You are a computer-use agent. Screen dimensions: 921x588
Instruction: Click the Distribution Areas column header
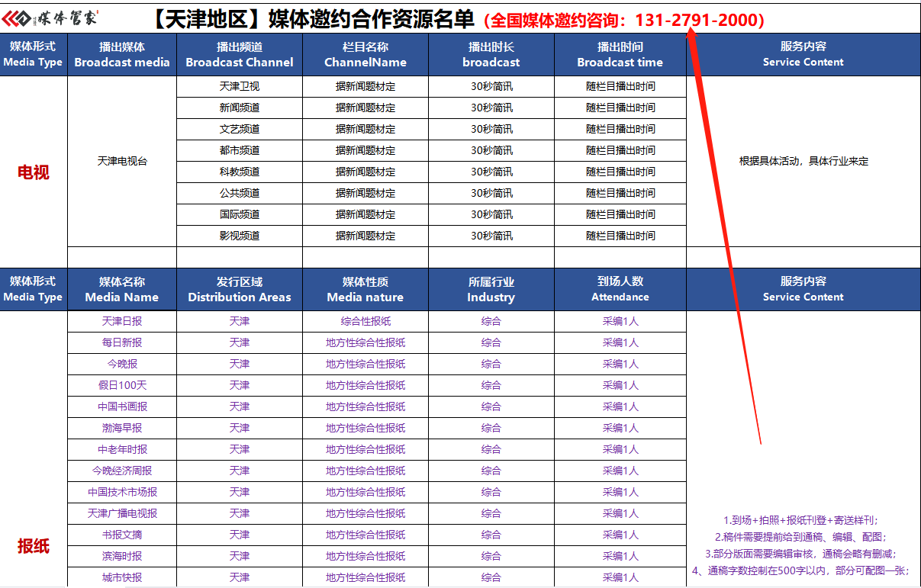point(240,290)
